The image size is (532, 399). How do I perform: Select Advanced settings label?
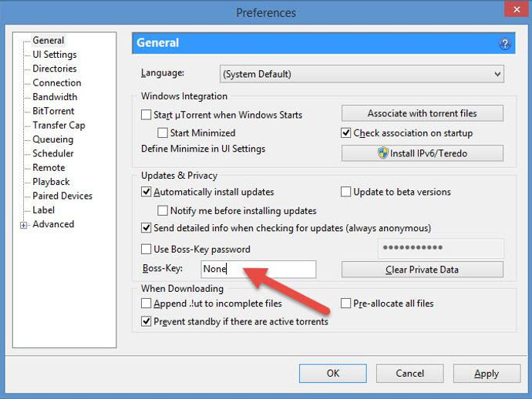tap(53, 224)
